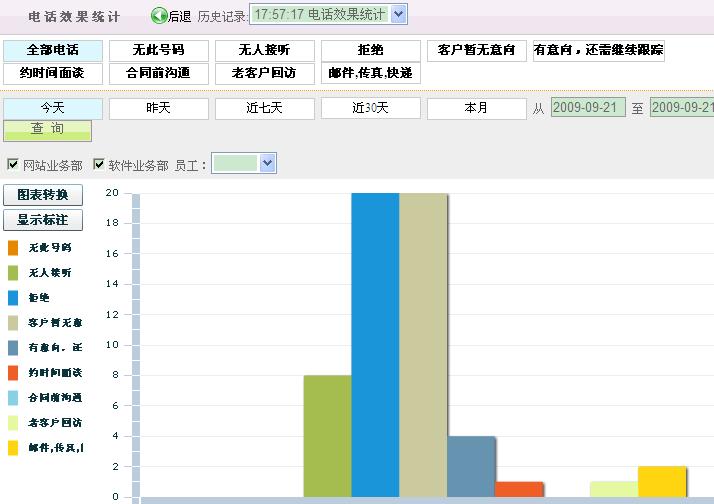Click the tall blue 拒绝 bar in chart
Image resolution: width=714 pixels, height=504 pixels.
tap(375, 340)
